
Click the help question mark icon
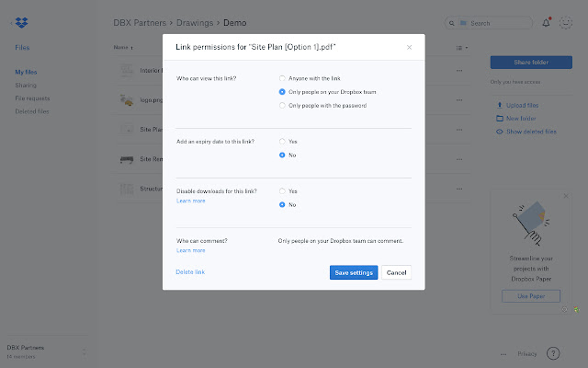[553, 353]
